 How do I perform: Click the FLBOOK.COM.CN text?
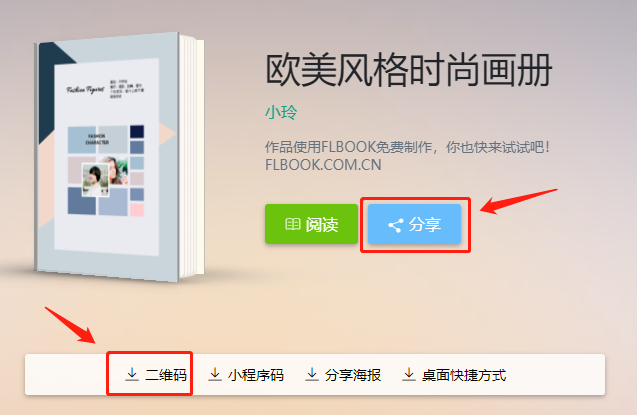tap(323, 165)
